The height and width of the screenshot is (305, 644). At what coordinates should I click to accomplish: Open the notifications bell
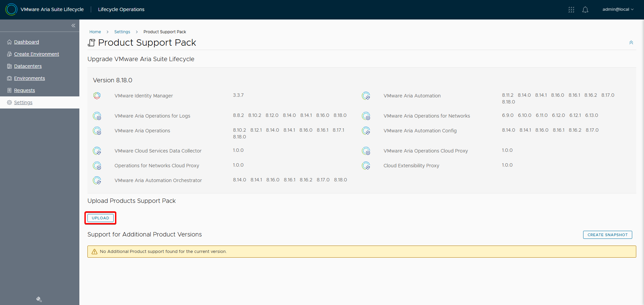pyautogui.click(x=585, y=10)
